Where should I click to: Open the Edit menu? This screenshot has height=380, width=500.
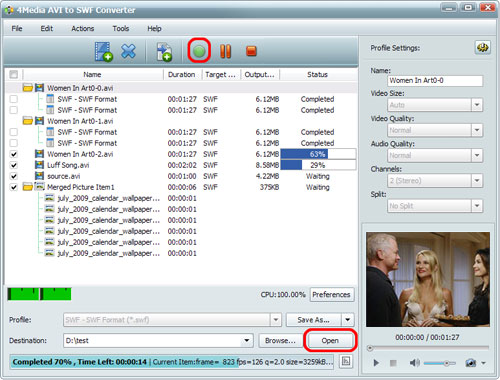click(x=47, y=29)
